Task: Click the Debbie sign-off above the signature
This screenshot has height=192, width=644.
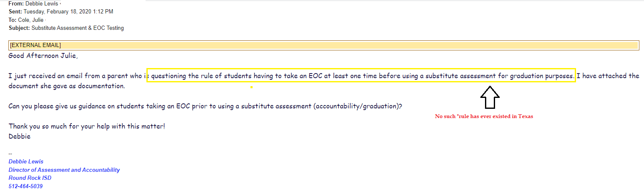Action: click(19, 136)
